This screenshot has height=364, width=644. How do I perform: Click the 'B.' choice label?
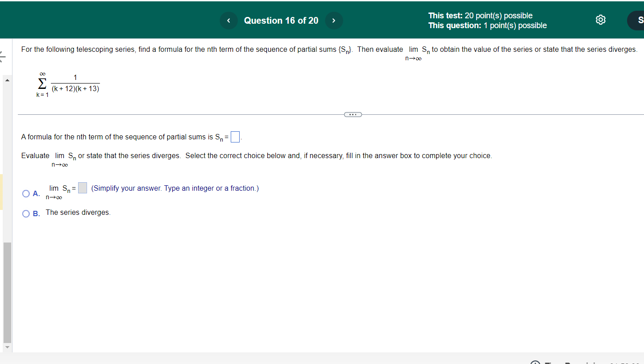36,213
